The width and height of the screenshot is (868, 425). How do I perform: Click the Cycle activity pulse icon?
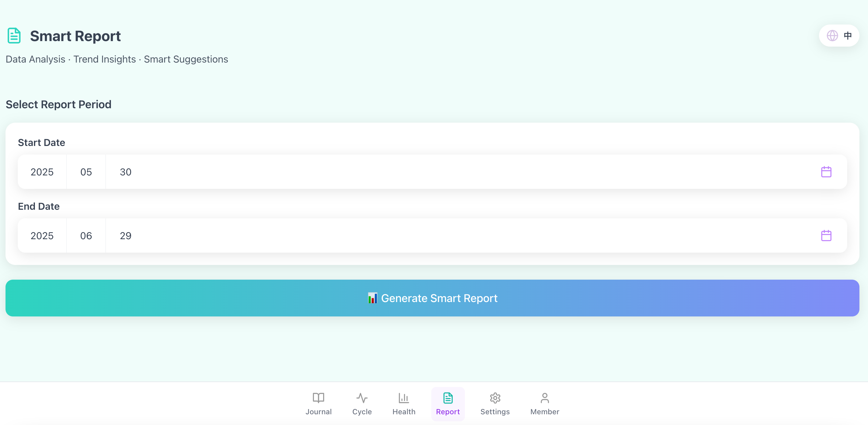point(361,398)
